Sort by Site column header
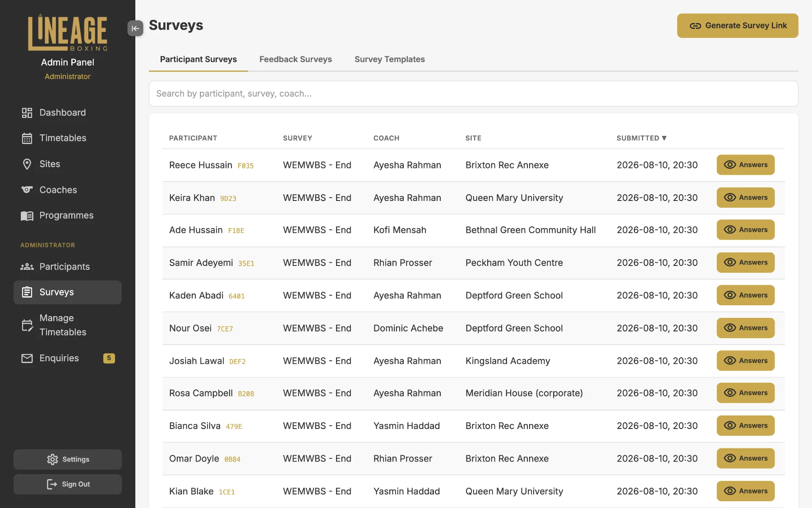812x508 pixels. pyautogui.click(x=473, y=138)
